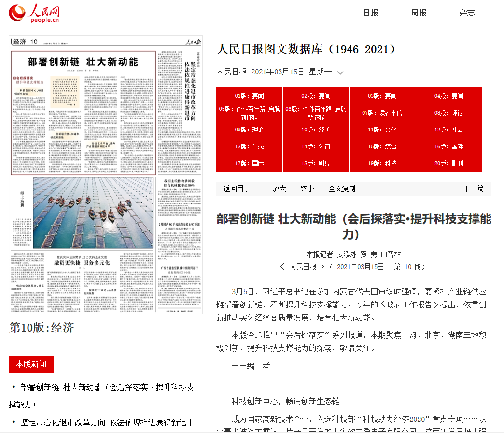Select page 04版：要闻

pos(448,96)
